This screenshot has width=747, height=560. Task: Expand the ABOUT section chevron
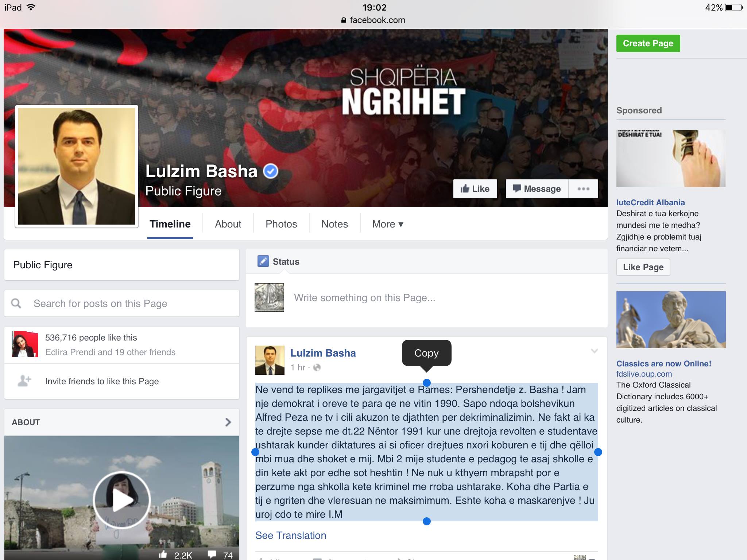(x=228, y=422)
